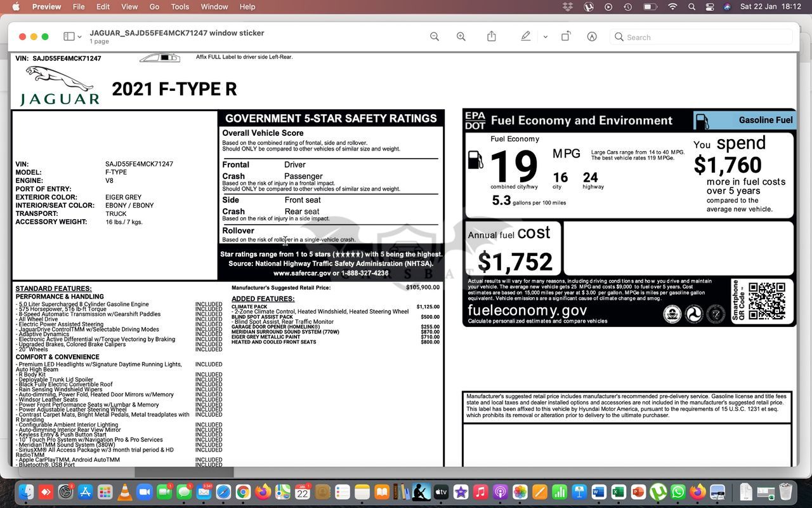Screen dimensions: 812x508
Task: Click the fueleconomy.gov web address
Action: (527, 311)
